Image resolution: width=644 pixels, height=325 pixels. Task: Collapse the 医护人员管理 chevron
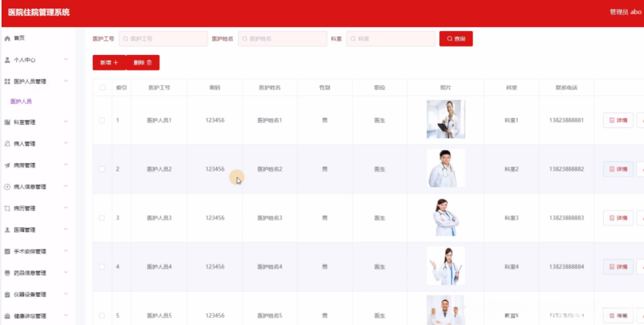(x=66, y=81)
